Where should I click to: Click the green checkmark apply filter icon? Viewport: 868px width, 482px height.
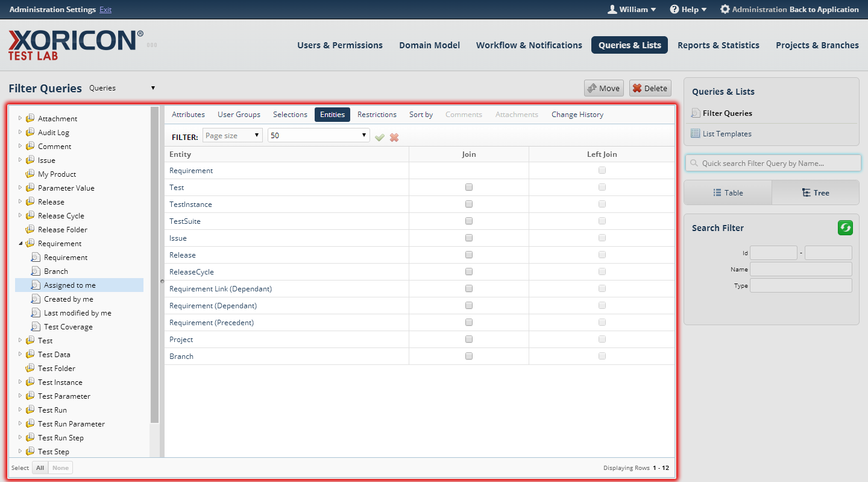(x=379, y=138)
